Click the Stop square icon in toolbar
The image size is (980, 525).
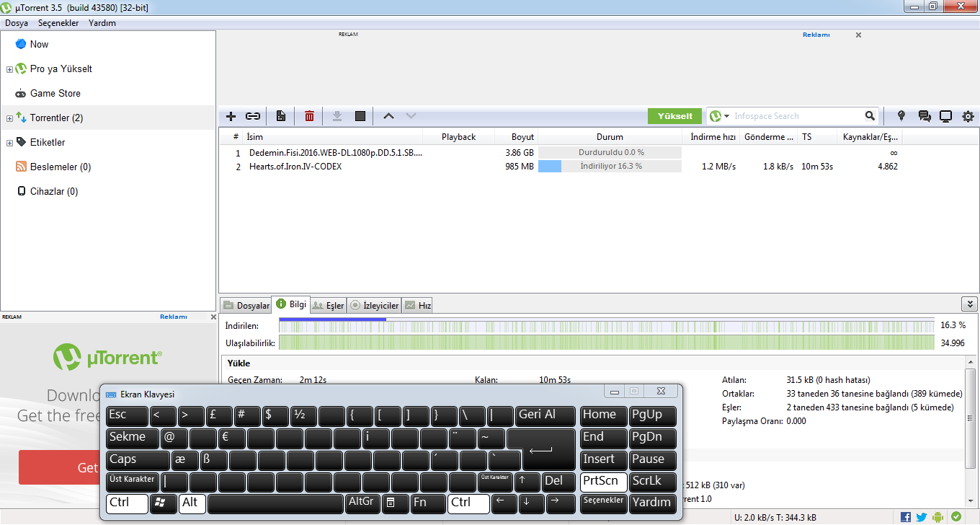(360, 116)
